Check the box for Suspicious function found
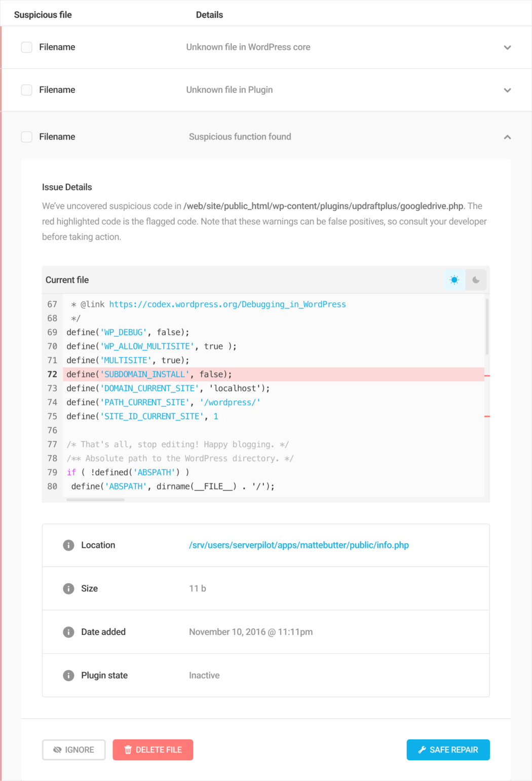This screenshot has width=532, height=781. point(27,137)
